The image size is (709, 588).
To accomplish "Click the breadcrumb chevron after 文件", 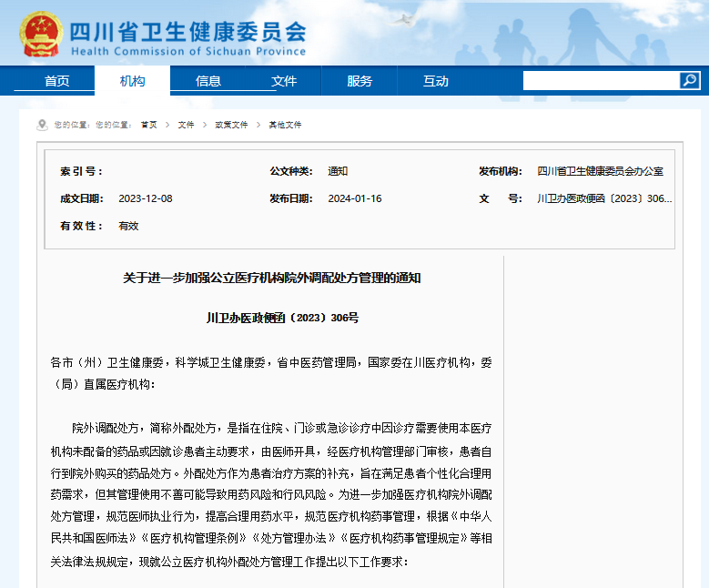I will pyautogui.click(x=205, y=125).
